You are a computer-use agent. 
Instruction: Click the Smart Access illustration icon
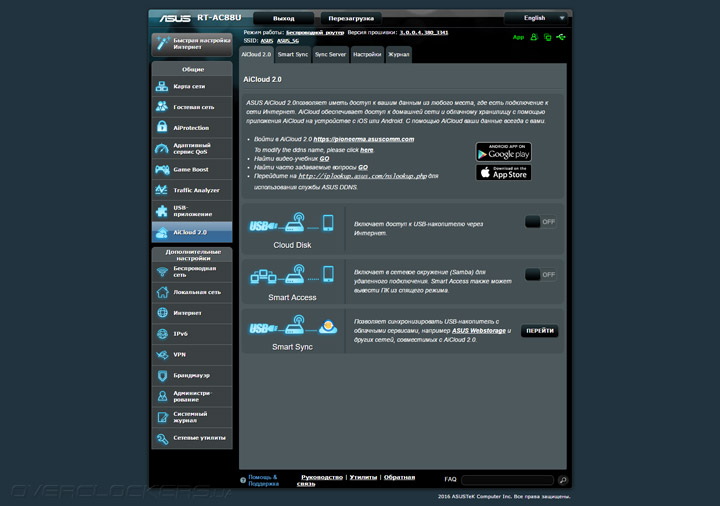coord(292,274)
